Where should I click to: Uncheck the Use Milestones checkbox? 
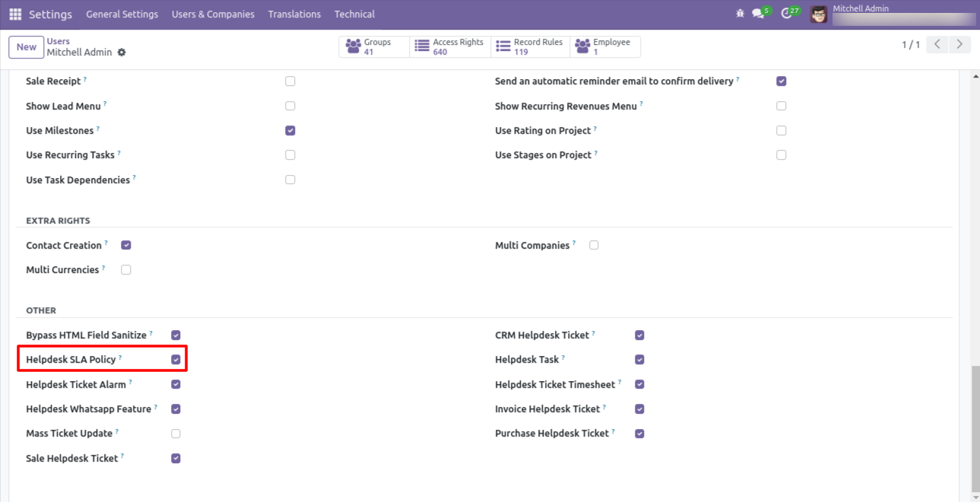coord(290,130)
